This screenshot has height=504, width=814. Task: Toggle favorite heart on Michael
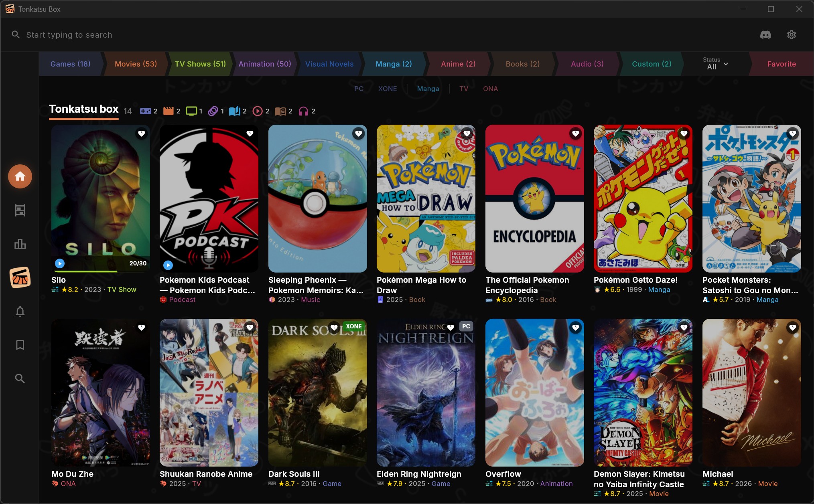[792, 328]
